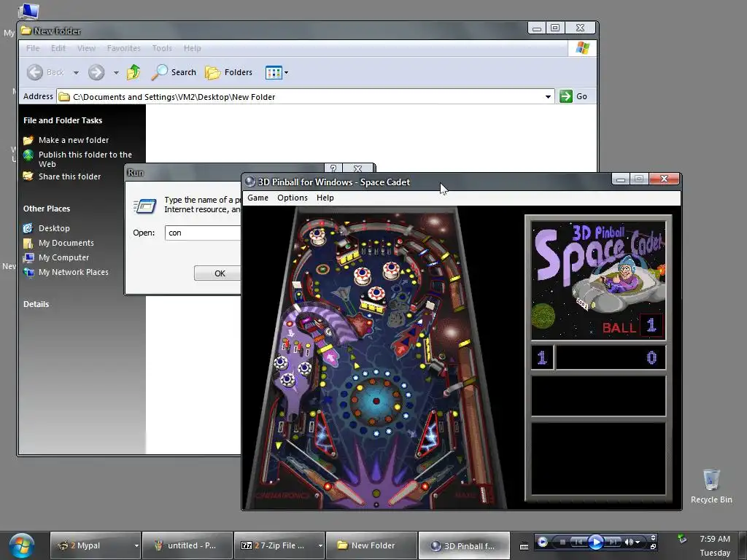
Task: Click the Make a new folder icon
Action: click(x=28, y=140)
